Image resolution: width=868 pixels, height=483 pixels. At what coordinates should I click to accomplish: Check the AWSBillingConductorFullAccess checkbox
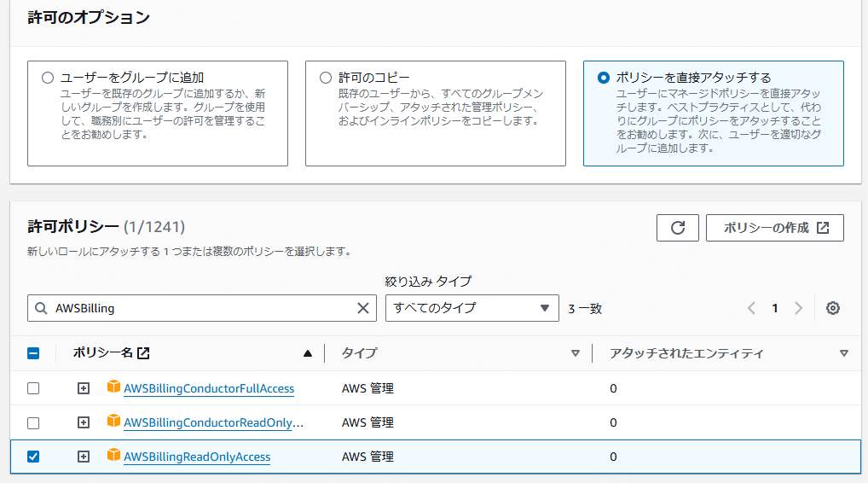33,388
